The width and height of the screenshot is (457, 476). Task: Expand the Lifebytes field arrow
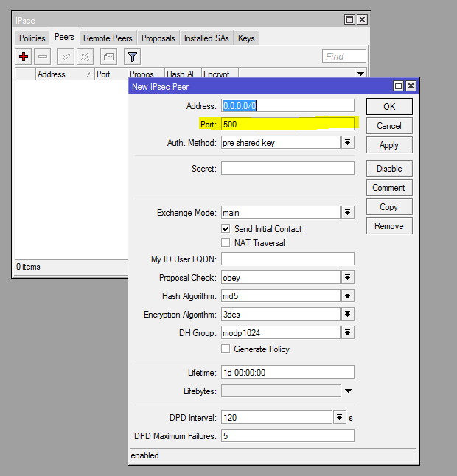pos(349,391)
